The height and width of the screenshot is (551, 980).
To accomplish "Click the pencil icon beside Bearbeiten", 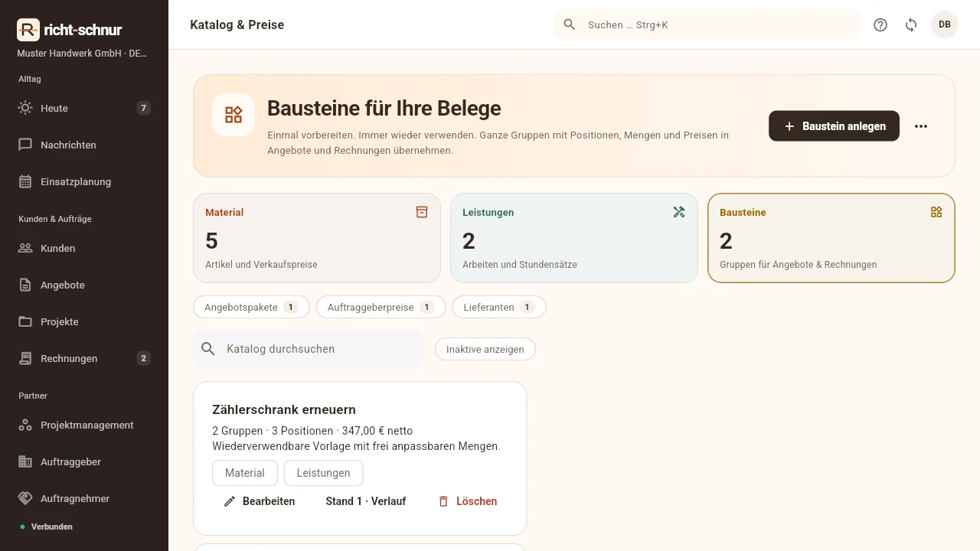I will click(230, 501).
